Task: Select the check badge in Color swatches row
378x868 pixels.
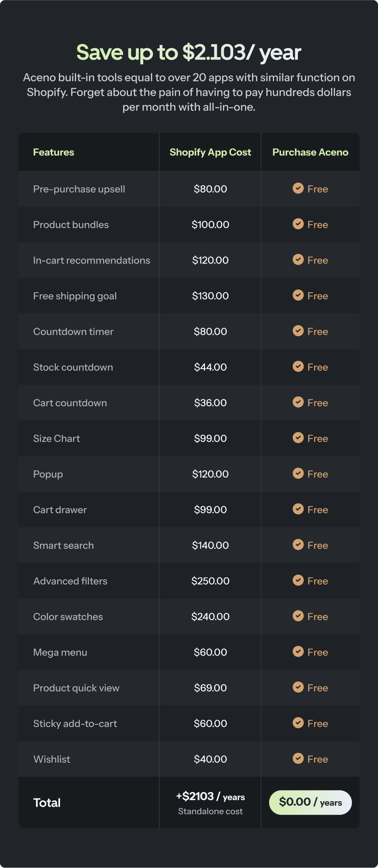Action: click(x=298, y=616)
